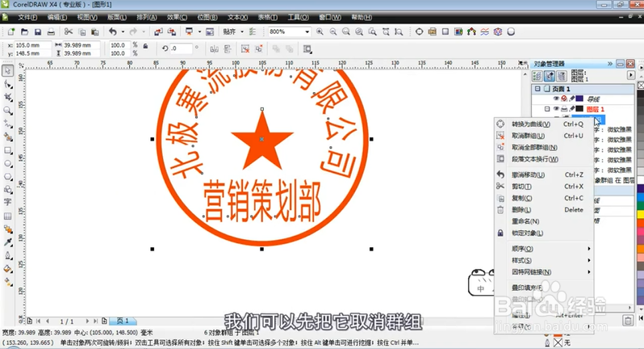This screenshot has width=644, height=349.
Task: Select the Fill tool
Action: click(x=7, y=269)
